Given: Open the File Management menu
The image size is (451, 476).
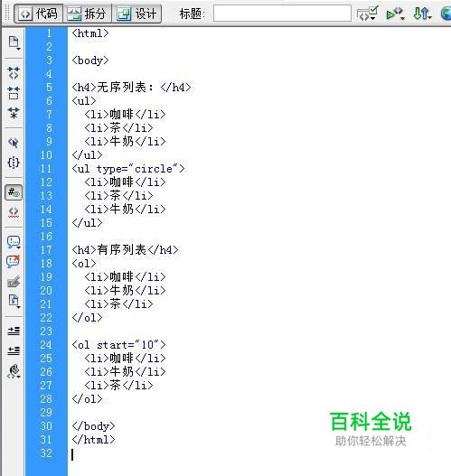Looking at the screenshot, I should pyautogui.click(x=422, y=14).
